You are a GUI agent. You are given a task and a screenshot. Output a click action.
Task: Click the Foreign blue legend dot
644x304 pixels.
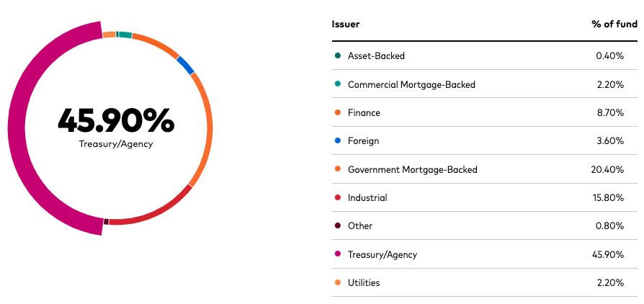(338, 140)
